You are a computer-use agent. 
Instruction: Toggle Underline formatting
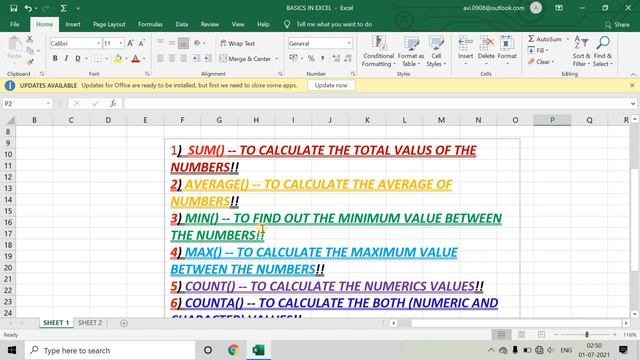click(x=78, y=59)
